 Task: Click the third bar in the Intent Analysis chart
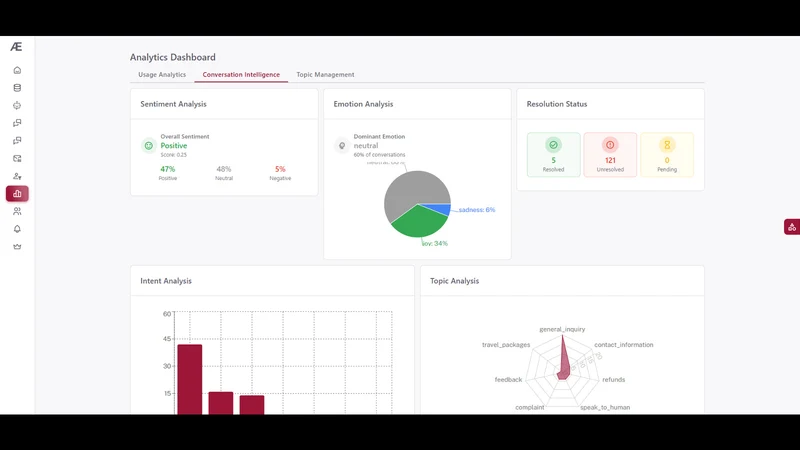click(252, 405)
